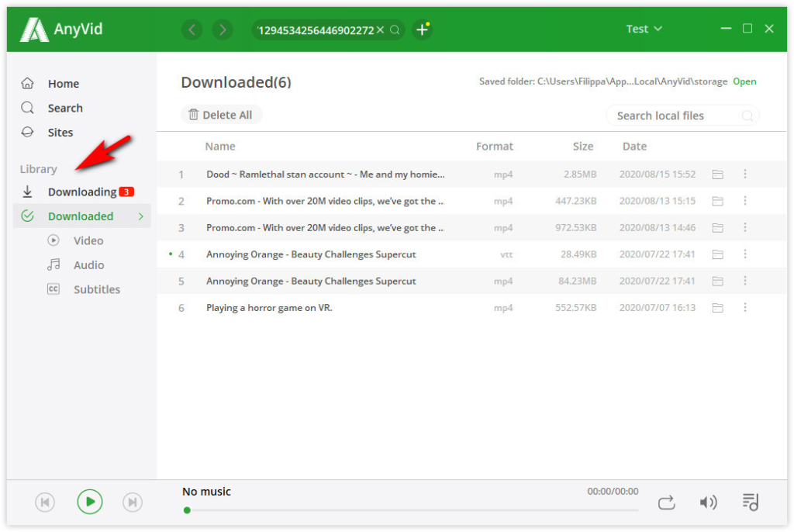
Task: Open the music playlist queue
Action: point(750,502)
